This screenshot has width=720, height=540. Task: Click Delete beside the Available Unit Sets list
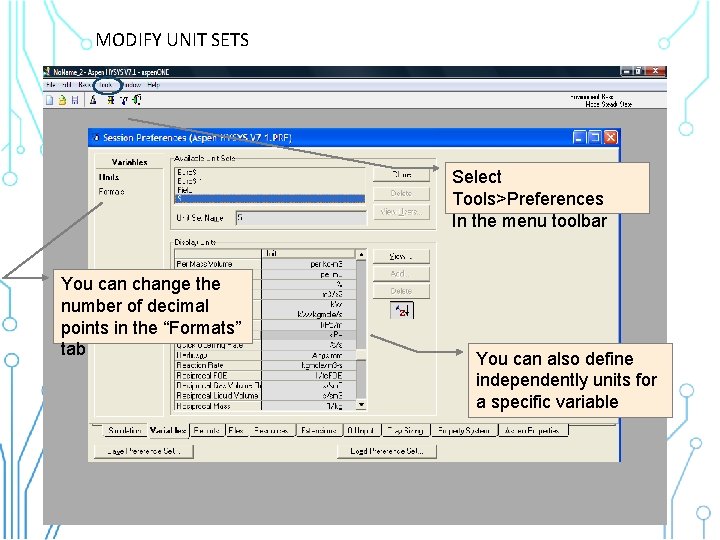(401, 193)
